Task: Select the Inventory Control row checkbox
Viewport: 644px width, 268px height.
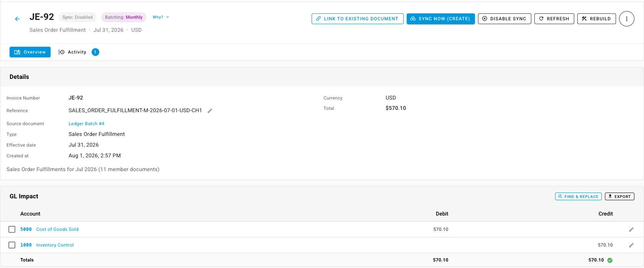Action: click(12, 245)
